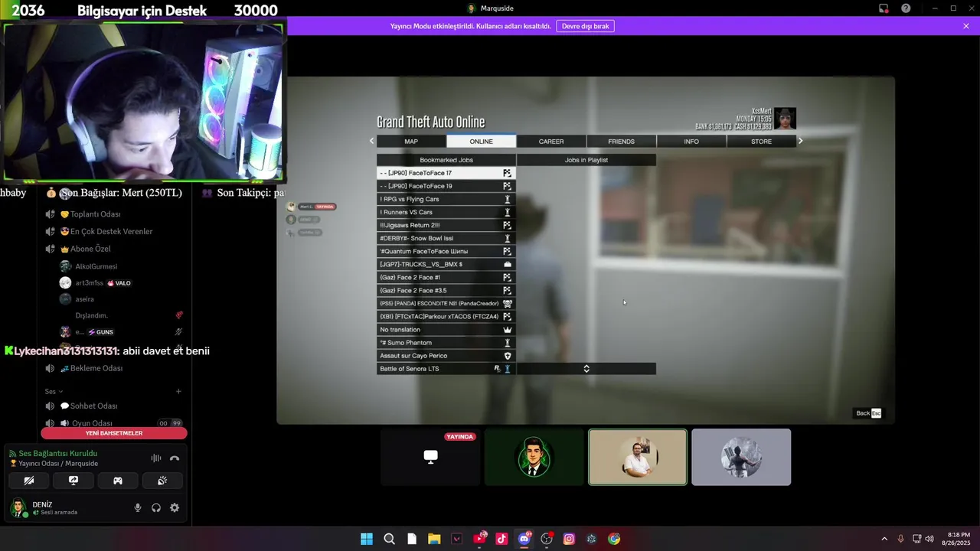Collapse the Ses channel category

[x=54, y=391]
